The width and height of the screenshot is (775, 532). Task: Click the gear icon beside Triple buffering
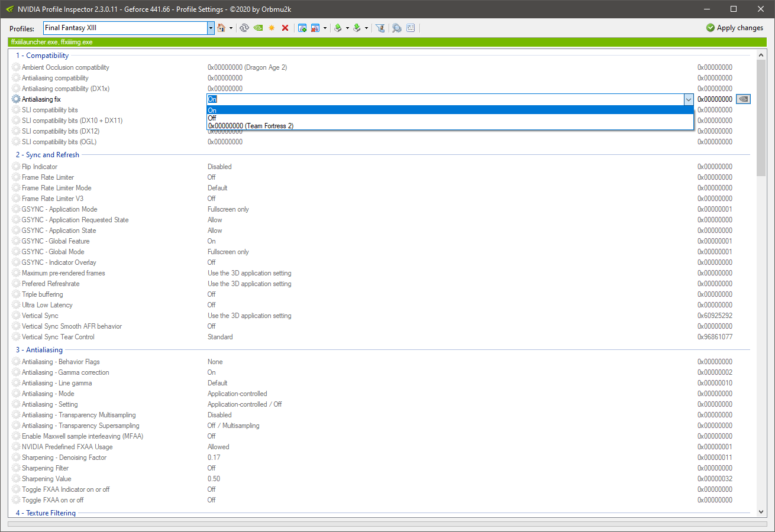click(16, 294)
